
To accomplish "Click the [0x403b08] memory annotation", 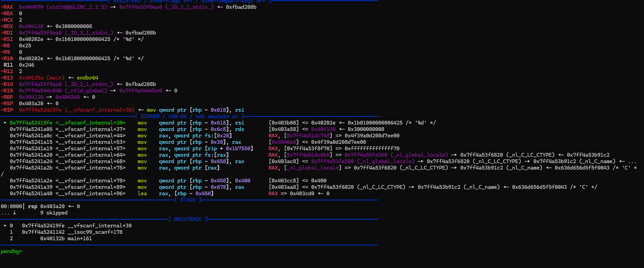I will coord(284,123).
